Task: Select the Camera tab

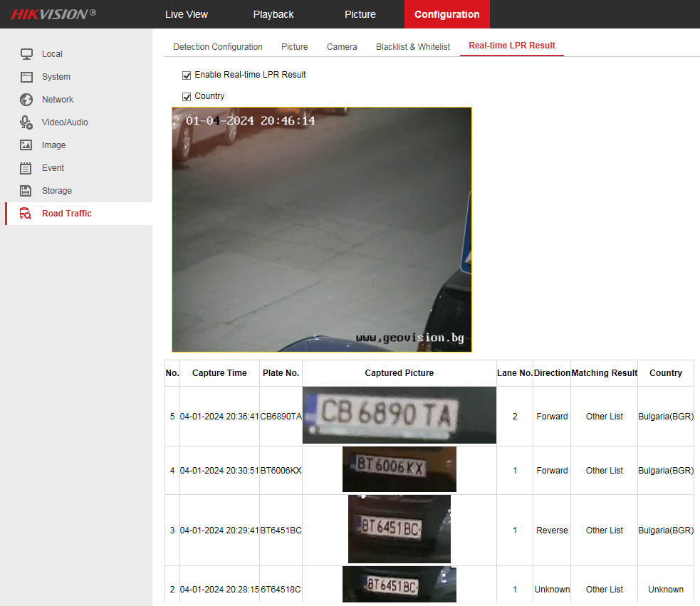Action: (342, 47)
